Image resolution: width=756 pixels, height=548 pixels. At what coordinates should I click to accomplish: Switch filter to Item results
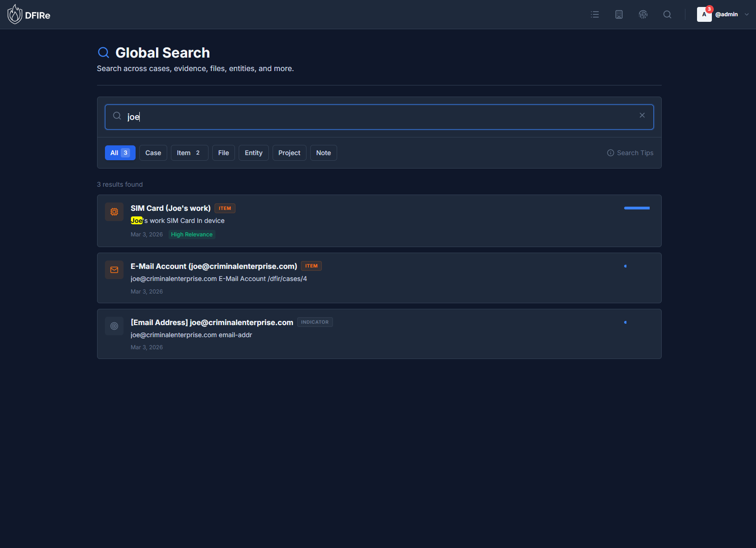pyautogui.click(x=189, y=153)
